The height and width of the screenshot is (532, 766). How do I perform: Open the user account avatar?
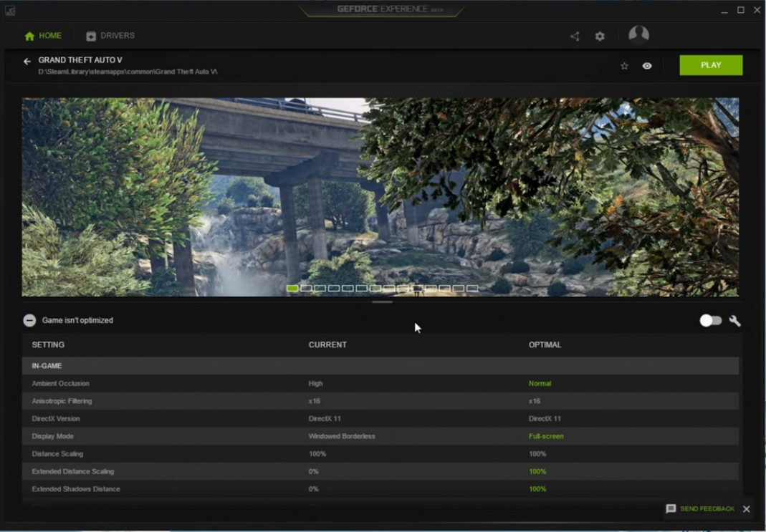pyautogui.click(x=638, y=35)
